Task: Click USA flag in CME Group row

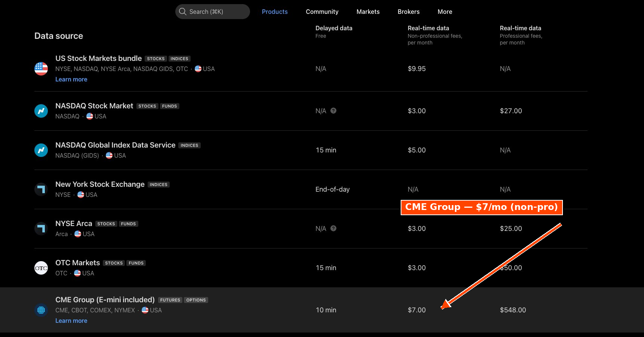Action: [x=145, y=310]
